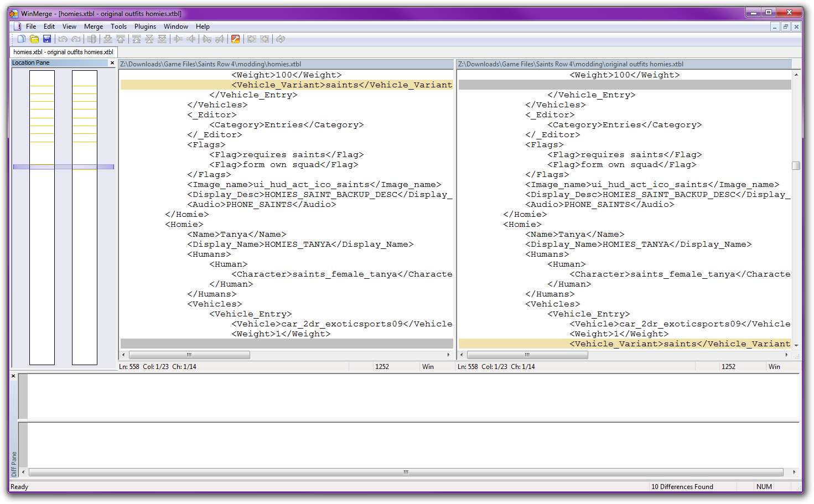Copy right and advance to next difference
Viewport: 814px width, 504px height.
point(207,39)
